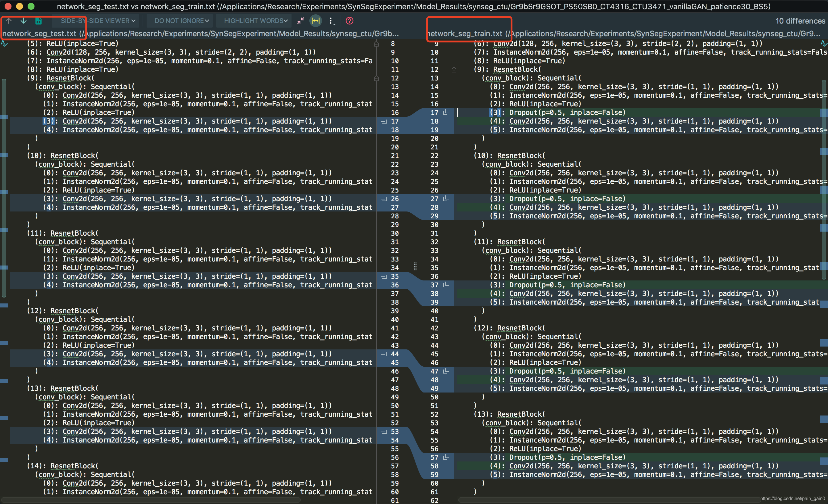Click the three-dot overflow icon in toolbar

[331, 20]
